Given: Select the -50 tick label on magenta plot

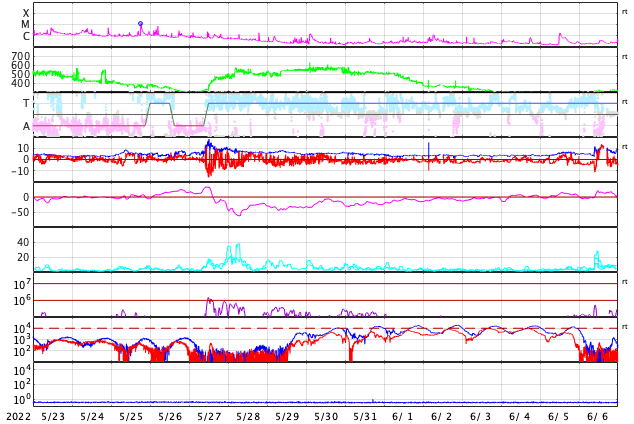Looking at the screenshot, I should (18, 211).
